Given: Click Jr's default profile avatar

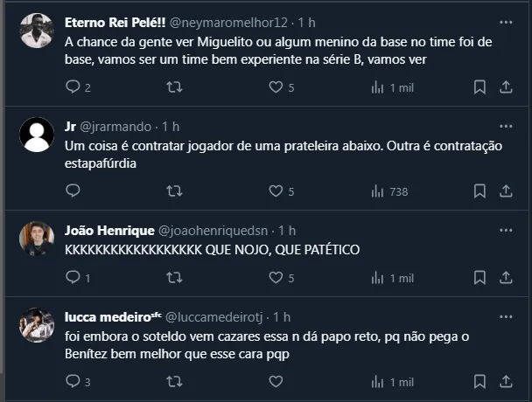Looking at the screenshot, I should coord(38,135).
